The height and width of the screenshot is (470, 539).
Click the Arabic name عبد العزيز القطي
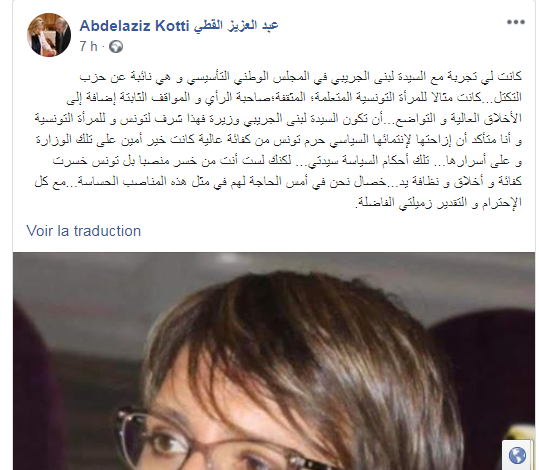point(235,26)
